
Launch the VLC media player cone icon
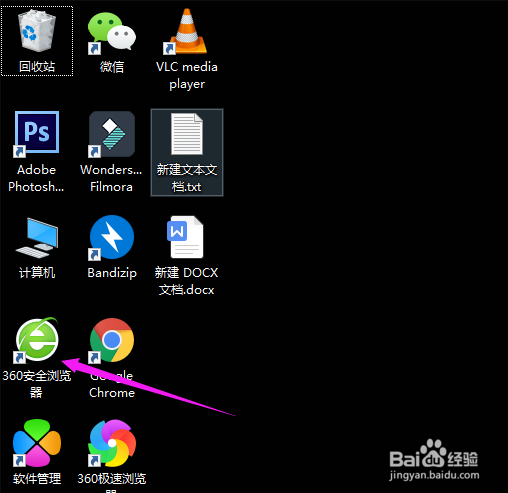point(186,32)
